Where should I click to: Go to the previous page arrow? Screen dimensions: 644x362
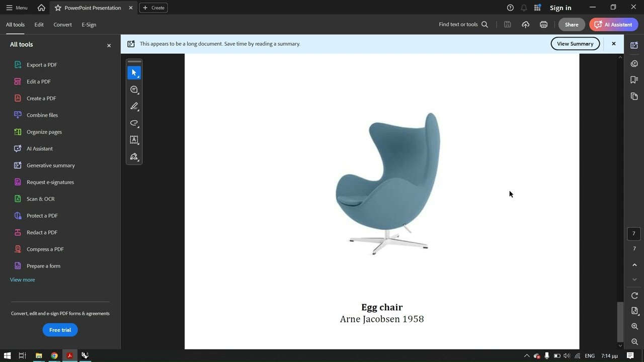pyautogui.click(x=634, y=265)
